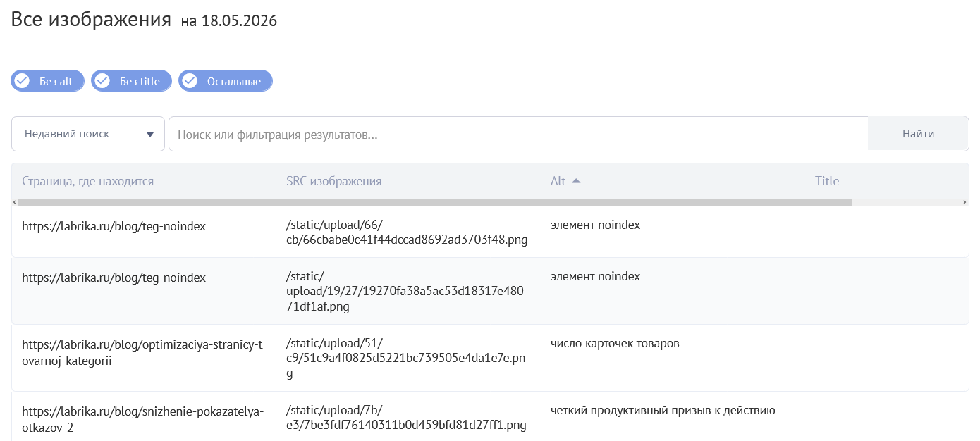Click first row's 'элемент noindex' alt text
Viewport: 980px width, 441px height.
pyautogui.click(x=595, y=225)
